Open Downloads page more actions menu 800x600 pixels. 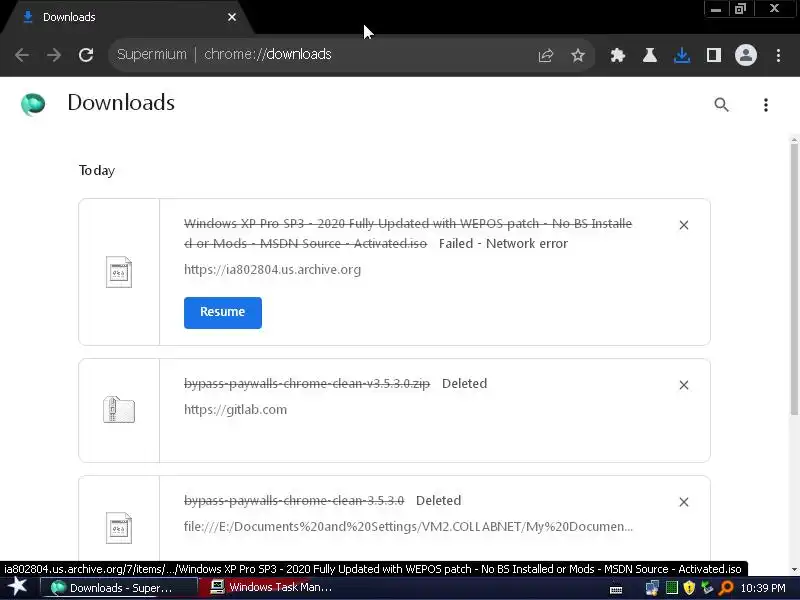[765, 105]
